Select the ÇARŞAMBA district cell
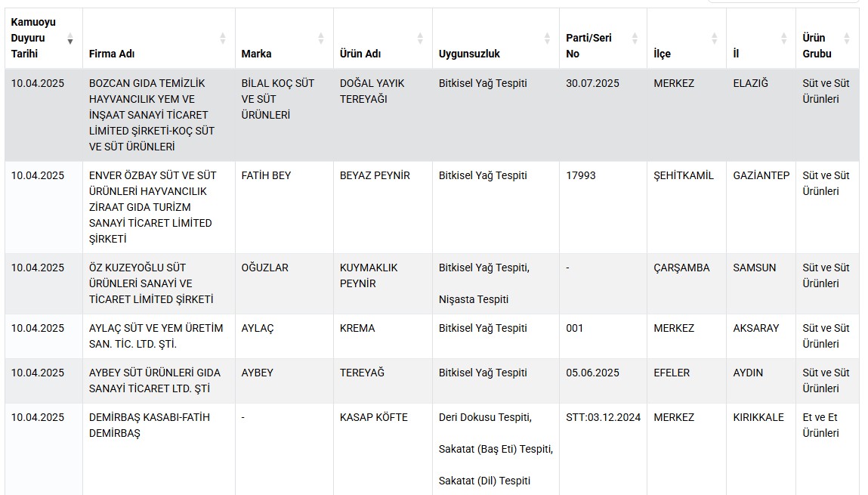Viewport: 868px width, 495px height. (x=687, y=283)
